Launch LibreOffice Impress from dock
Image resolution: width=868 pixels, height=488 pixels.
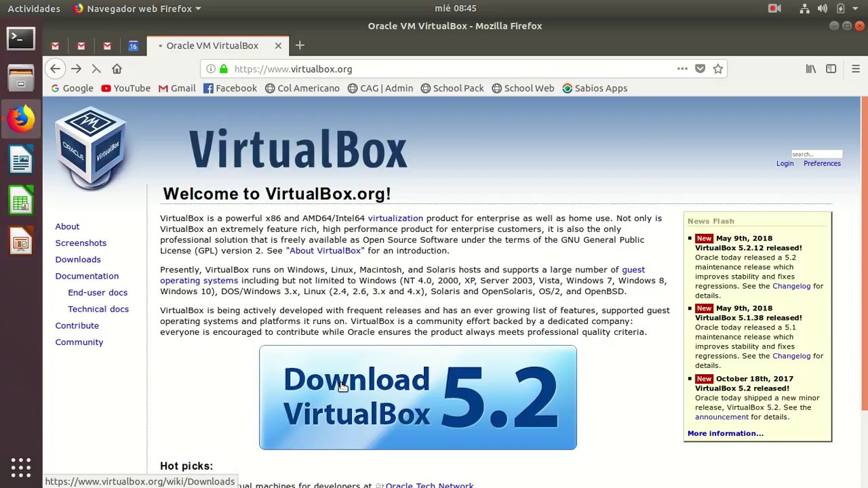[x=21, y=242]
